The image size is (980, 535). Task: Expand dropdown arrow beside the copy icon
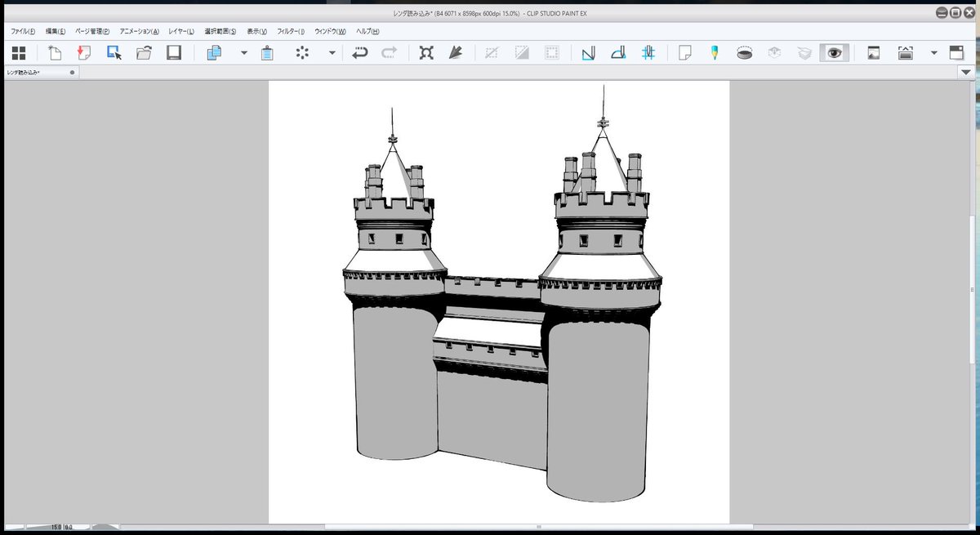[x=243, y=53]
